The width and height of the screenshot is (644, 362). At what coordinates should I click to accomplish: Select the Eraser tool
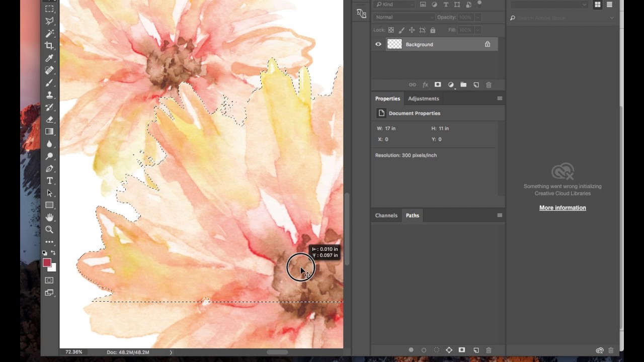(x=49, y=120)
